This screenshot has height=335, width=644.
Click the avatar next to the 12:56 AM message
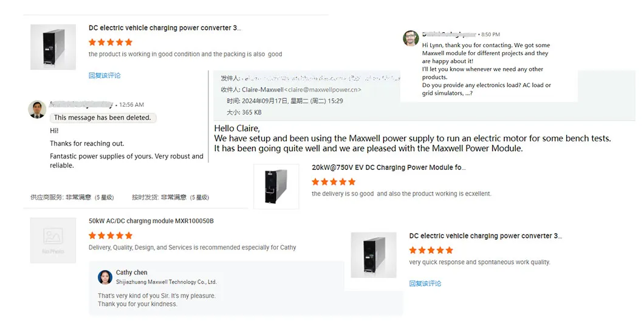[x=38, y=109]
